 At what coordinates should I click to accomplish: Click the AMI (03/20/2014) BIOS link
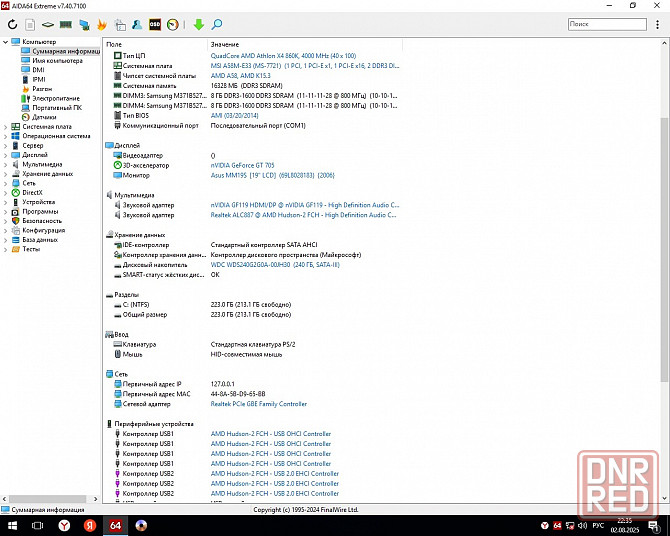point(235,115)
